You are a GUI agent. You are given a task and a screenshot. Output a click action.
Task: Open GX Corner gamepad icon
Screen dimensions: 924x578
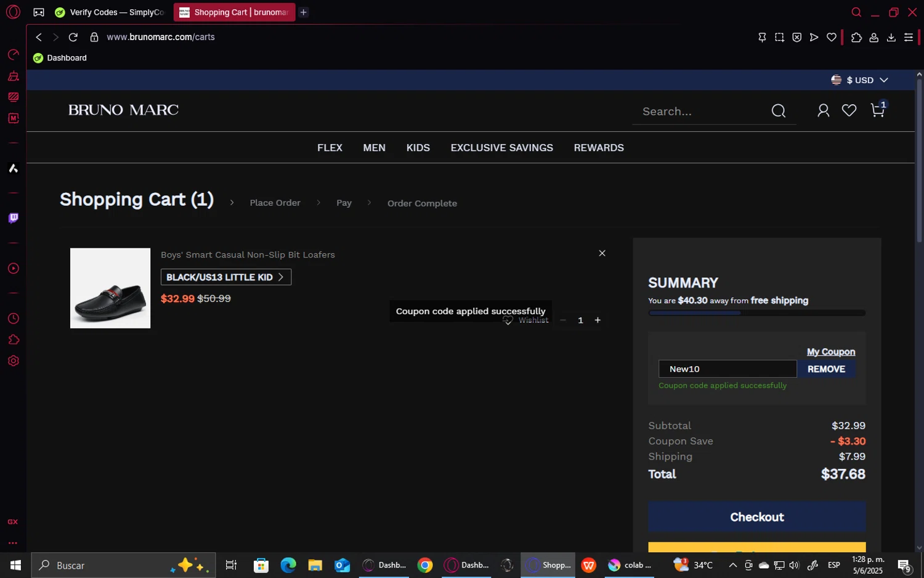[x=39, y=12]
